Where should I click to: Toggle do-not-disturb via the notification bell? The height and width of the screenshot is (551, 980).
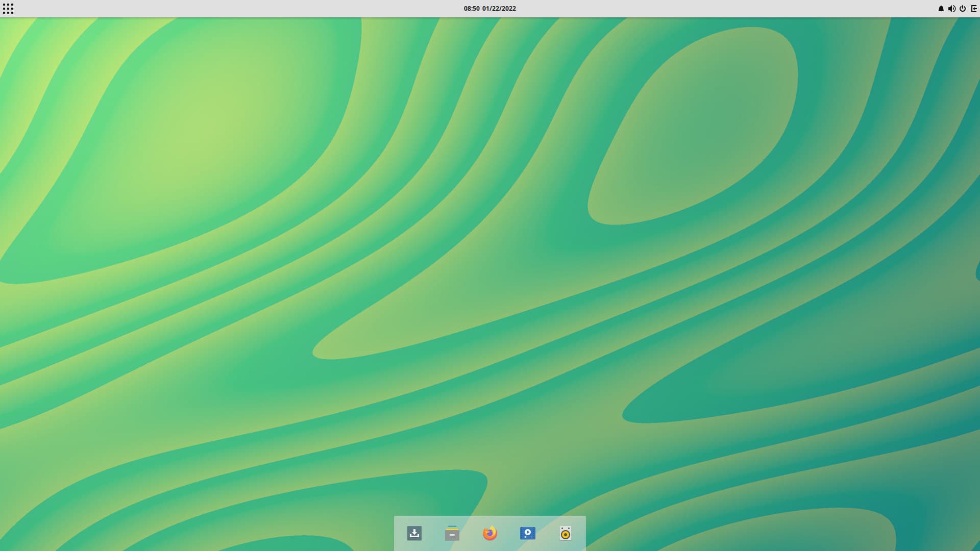point(941,8)
